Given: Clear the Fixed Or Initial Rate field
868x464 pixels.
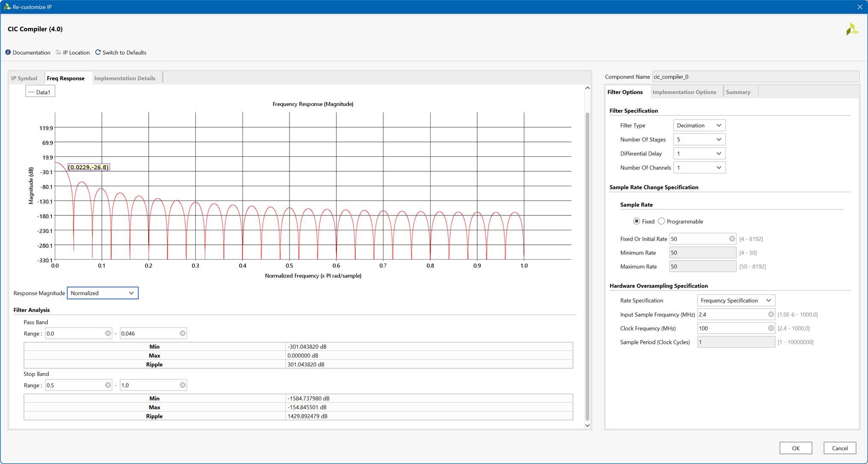Looking at the screenshot, I should click(732, 239).
